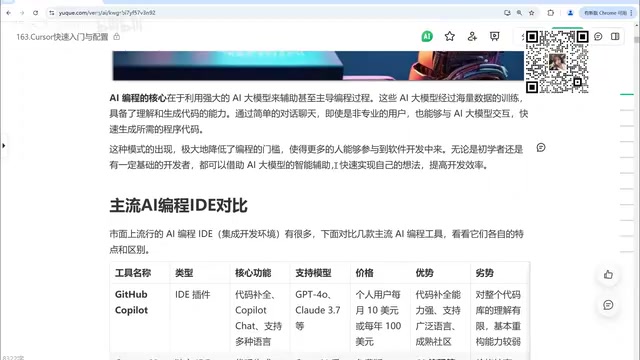Open the Chrome profile avatar icon
Screen dimensions: 640x360
point(570,13)
